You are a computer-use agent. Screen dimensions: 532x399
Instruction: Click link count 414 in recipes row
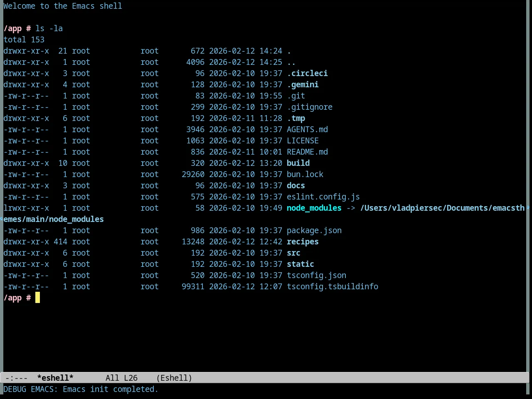click(x=60, y=241)
